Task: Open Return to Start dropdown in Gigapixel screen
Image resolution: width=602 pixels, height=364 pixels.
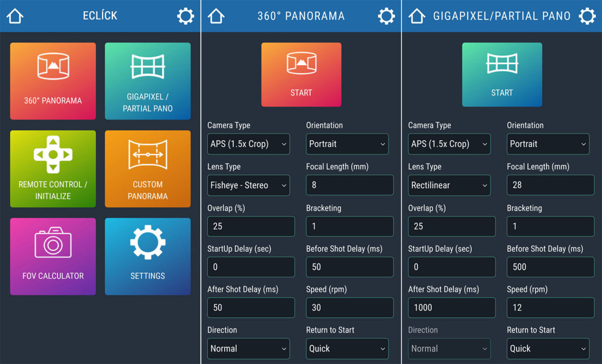Action: pyautogui.click(x=548, y=348)
